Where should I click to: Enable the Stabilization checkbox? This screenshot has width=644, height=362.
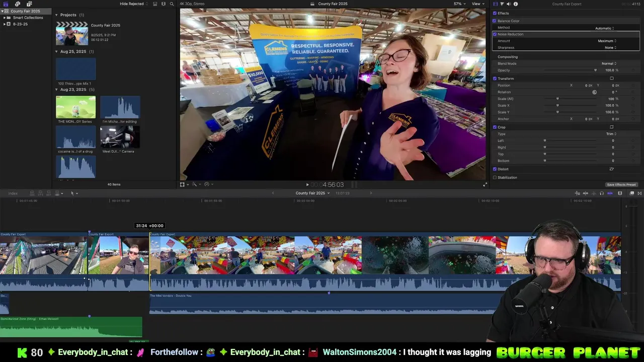point(495,177)
